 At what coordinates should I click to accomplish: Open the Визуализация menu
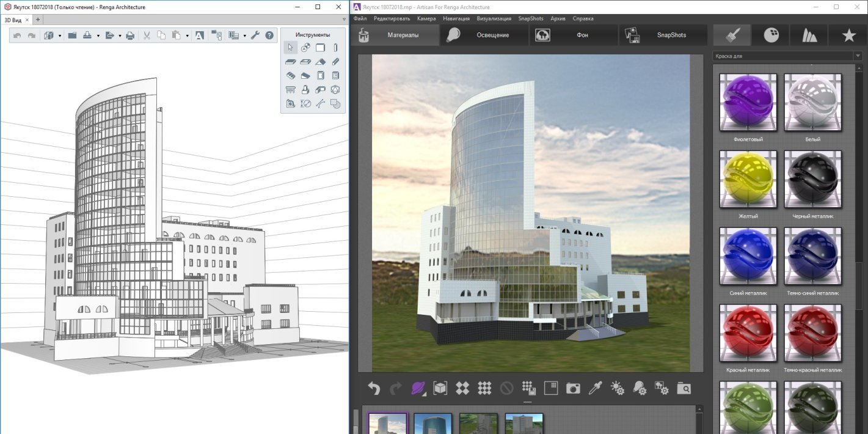[495, 18]
